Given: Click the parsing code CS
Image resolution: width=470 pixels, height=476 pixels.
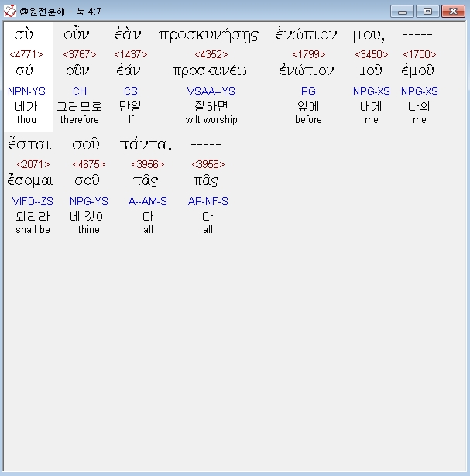Looking at the screenshot, I should tap(131, 91).
